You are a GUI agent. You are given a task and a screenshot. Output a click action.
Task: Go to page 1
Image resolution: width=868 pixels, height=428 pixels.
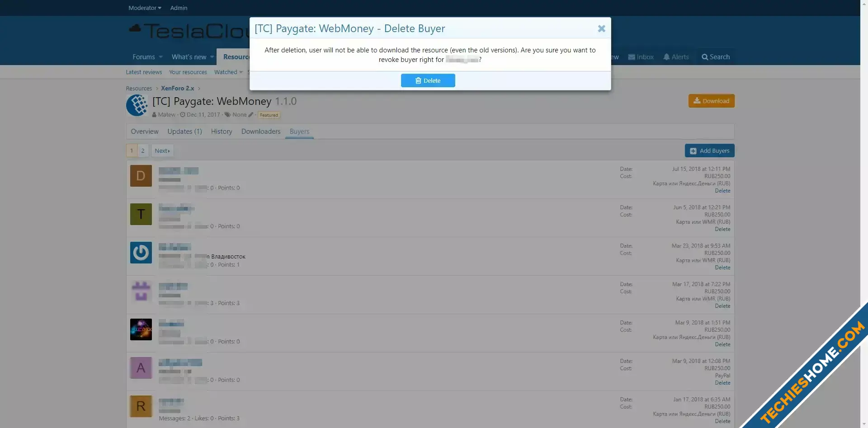(x=132, y=151)
